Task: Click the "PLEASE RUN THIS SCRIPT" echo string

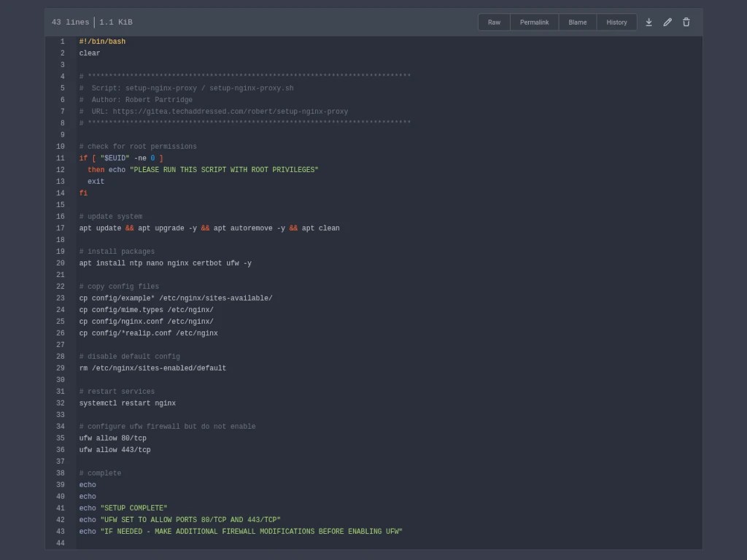Action: tap(224, 170)
